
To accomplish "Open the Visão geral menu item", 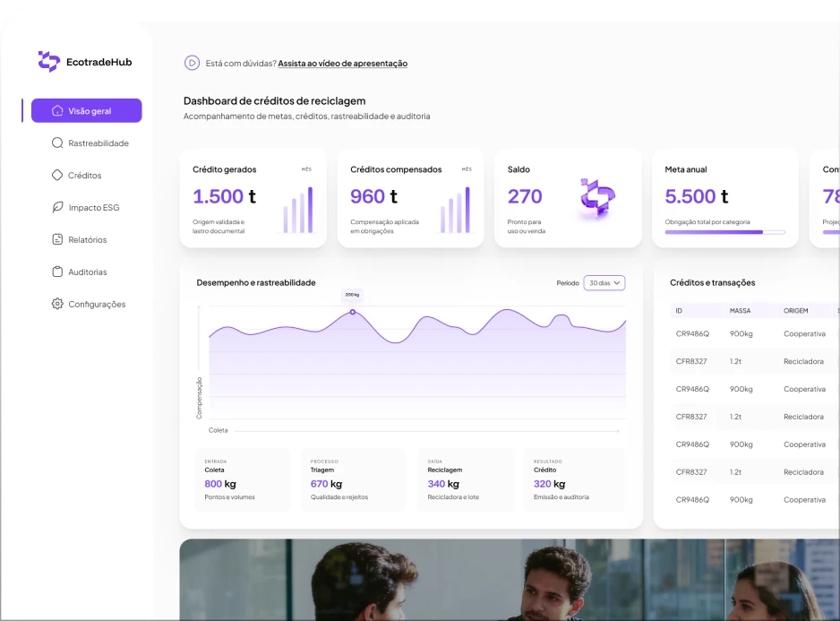I will pyautogui.click(x=86, y=110).
